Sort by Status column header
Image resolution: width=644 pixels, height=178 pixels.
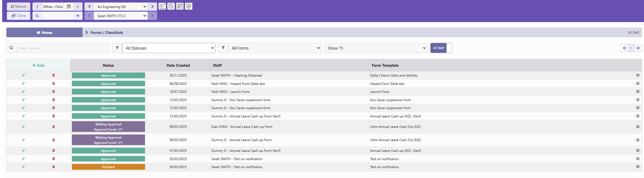[x=108, y=65]
